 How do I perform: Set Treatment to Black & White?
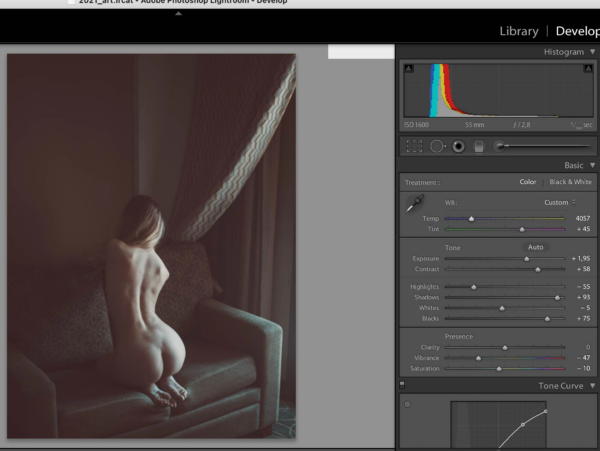570,182
